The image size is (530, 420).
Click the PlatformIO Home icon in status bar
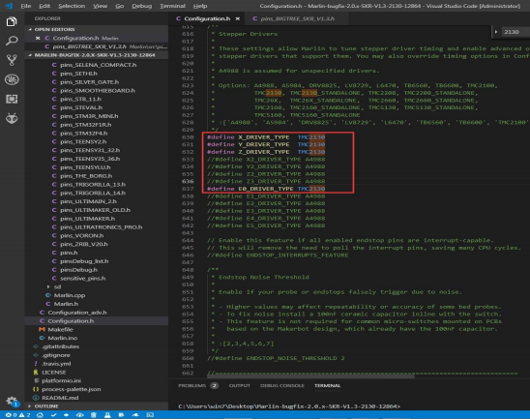click(40, 415)
